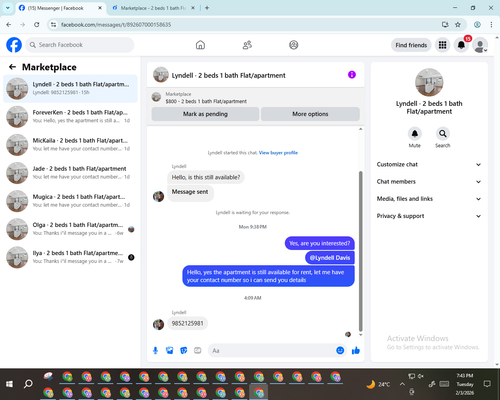Open the tab search dropdown in Chrome

(8, 8)
